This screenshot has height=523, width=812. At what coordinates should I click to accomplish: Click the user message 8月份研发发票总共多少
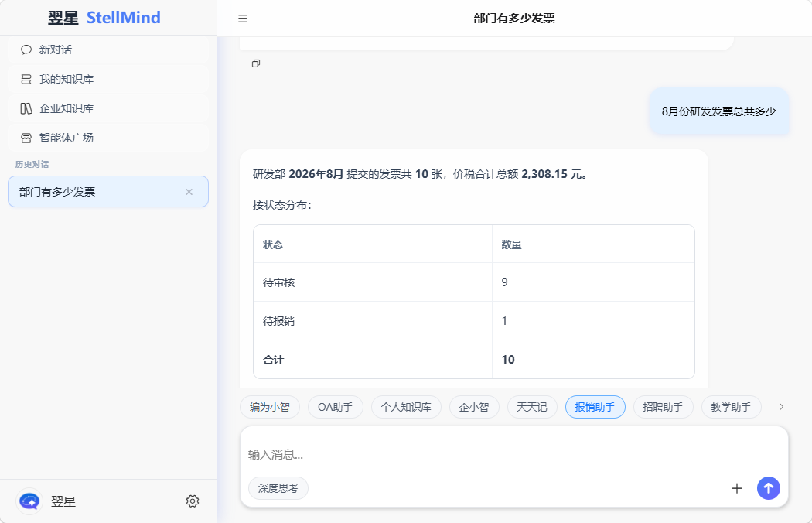(x=719, y=111)
